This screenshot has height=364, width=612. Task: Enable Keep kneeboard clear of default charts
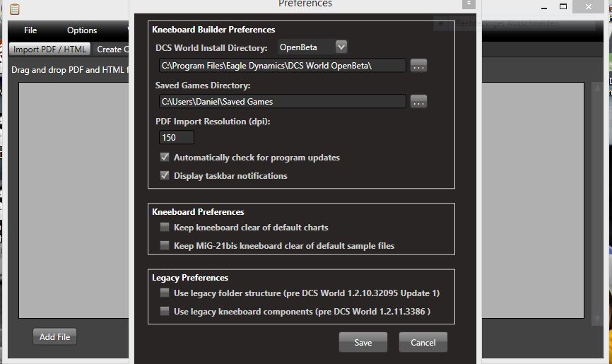tap(165, 227)
